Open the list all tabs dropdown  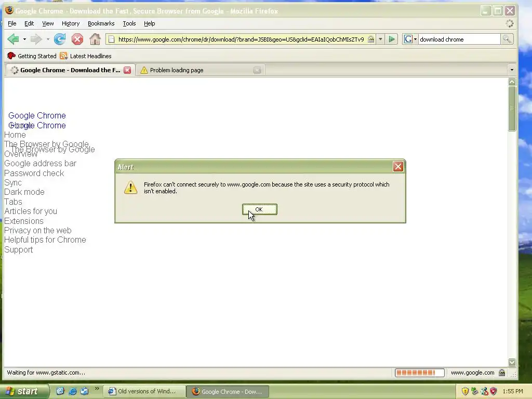[512, 70]
